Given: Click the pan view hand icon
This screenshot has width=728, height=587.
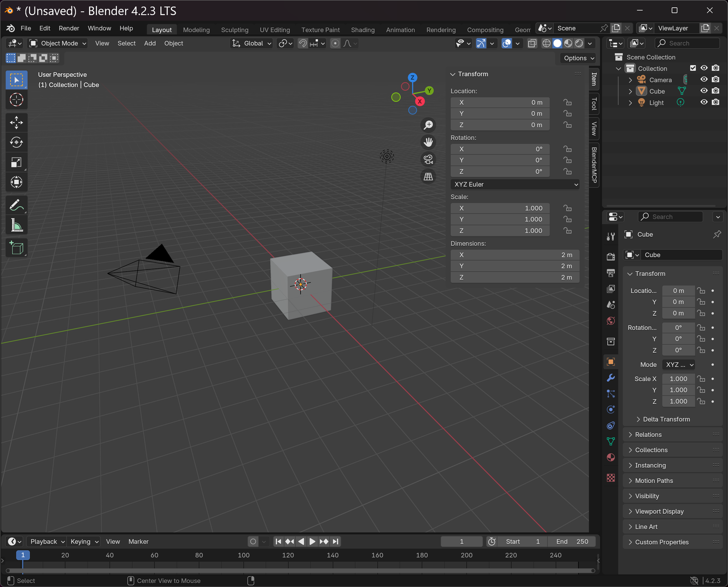Looking at the screenshot, I should tap(428, 142).
